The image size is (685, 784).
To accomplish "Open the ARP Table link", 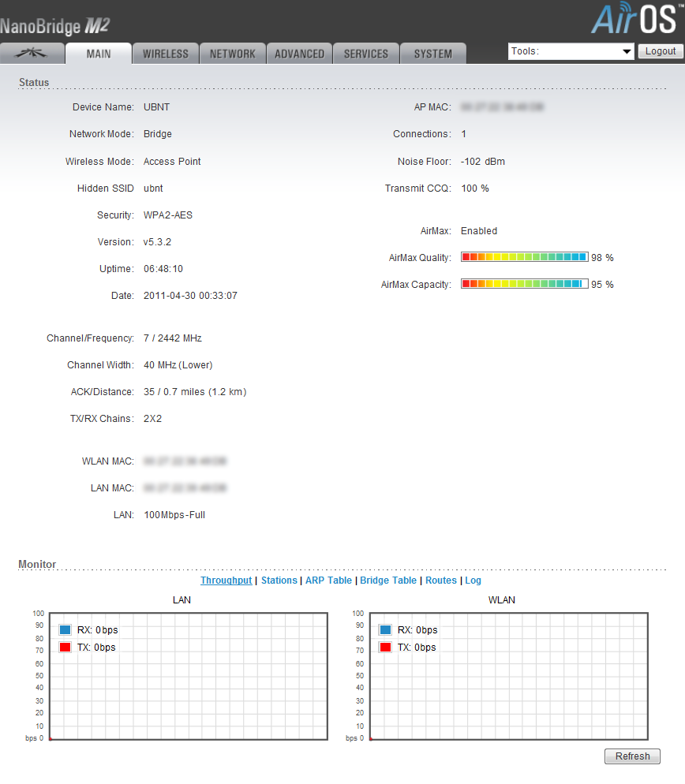I will 328,581.
